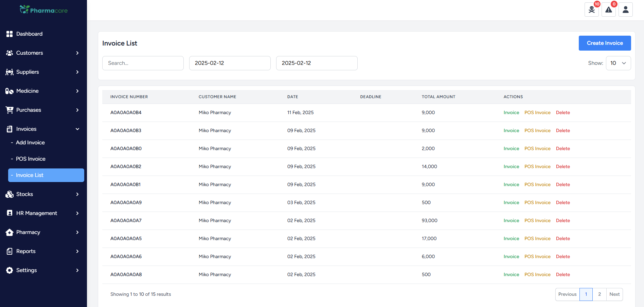The height and width of the screenshot is (307, 644).
Task: Delete invoice A0A0A0A0A6
Action: click(x=563, y=257)
